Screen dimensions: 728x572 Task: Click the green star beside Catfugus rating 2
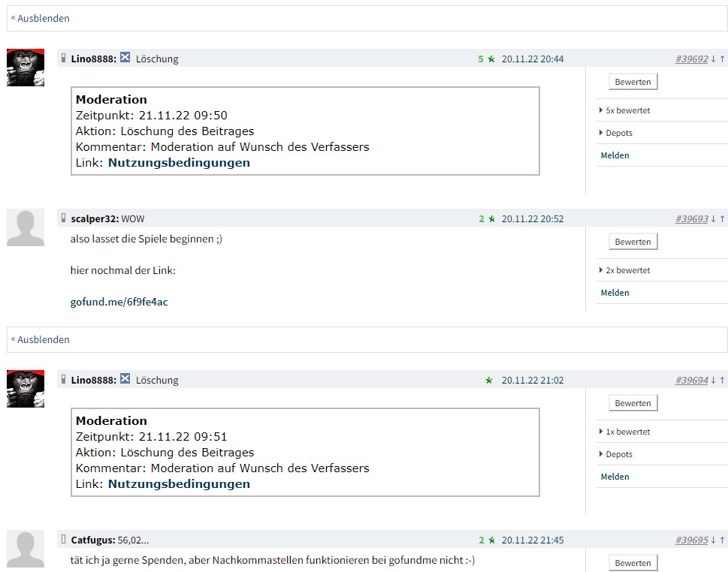point(491,539)
